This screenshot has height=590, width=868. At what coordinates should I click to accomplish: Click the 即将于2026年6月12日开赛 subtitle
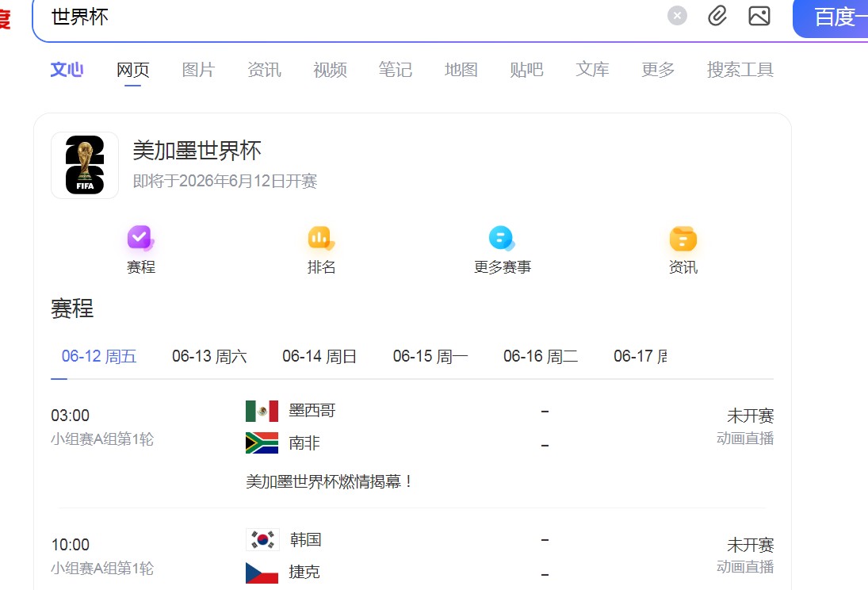pos(225,181)
